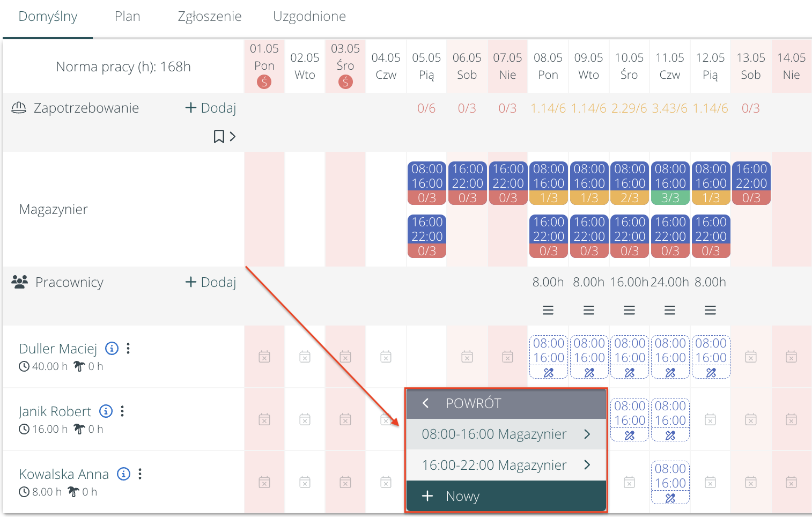
Task: Click the bookmark icon under Zapotrzebowanie
Action: pyautogui.click(x=219, y=137)
